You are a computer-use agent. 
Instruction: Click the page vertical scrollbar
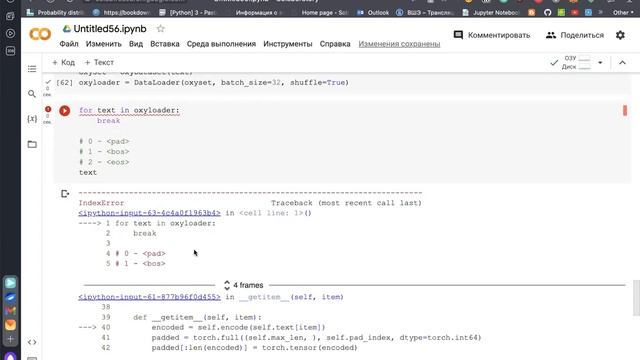(636, 298)
